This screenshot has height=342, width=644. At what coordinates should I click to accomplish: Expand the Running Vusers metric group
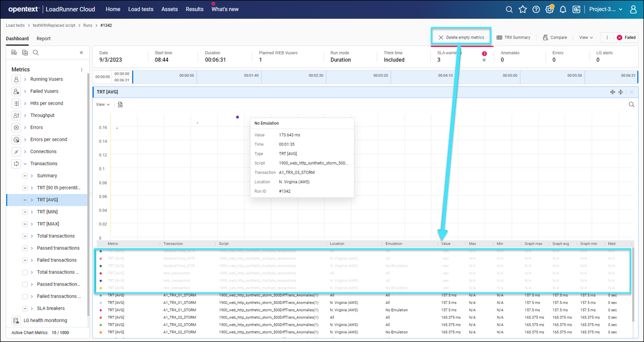coord(25,79)
